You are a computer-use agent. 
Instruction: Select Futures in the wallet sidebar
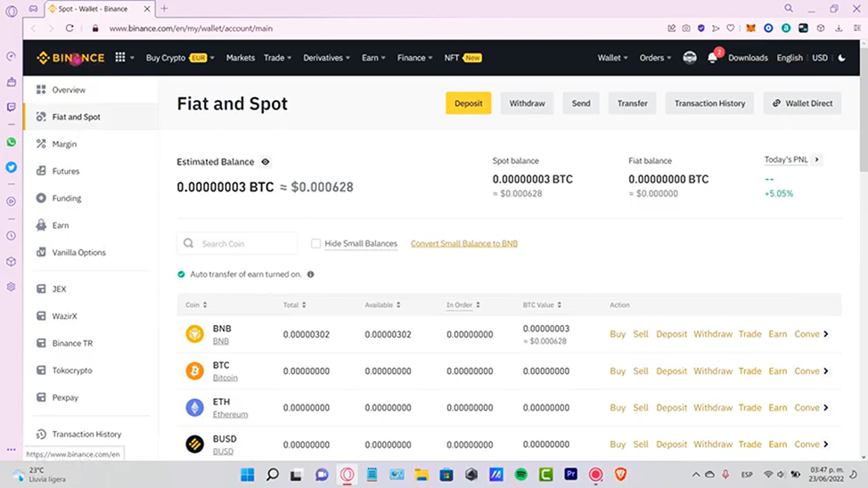tap(90, 171)
